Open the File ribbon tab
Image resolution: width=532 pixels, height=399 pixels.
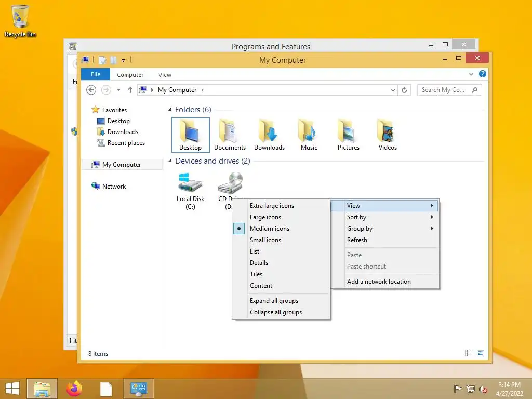pos(96,74)
